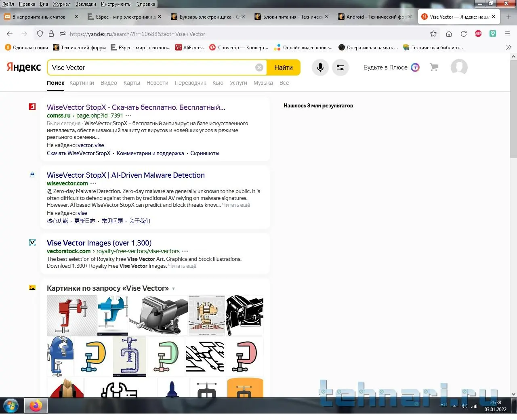517x420 pixels.
Task: Click the Firefox icon in the taskbar
Action: point(36,405)
